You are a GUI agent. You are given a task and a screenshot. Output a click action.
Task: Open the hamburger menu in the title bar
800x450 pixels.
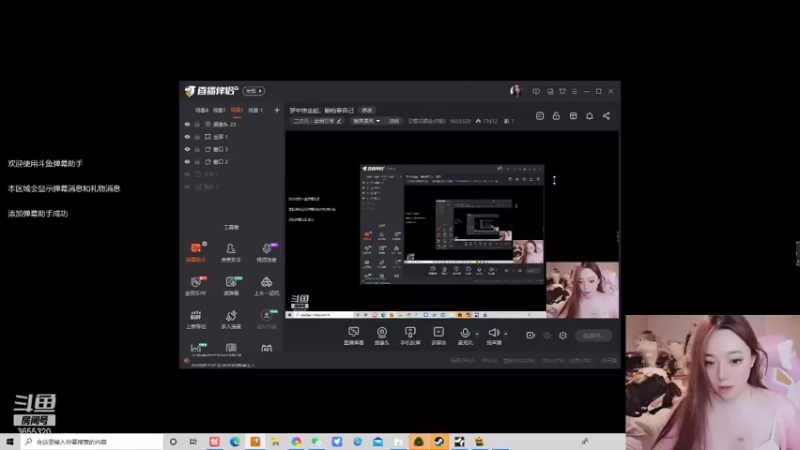pyautogui.click(x=574, y=91)
